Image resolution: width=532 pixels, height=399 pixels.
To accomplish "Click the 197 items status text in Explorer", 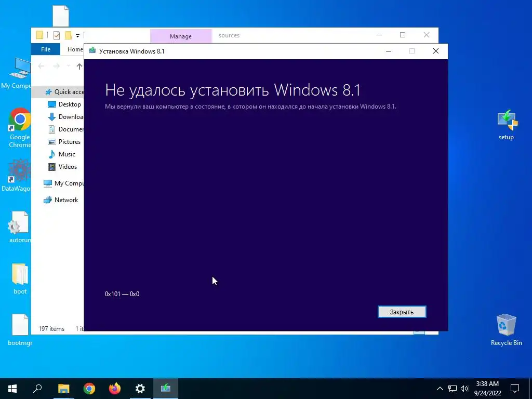I will 51,329.
